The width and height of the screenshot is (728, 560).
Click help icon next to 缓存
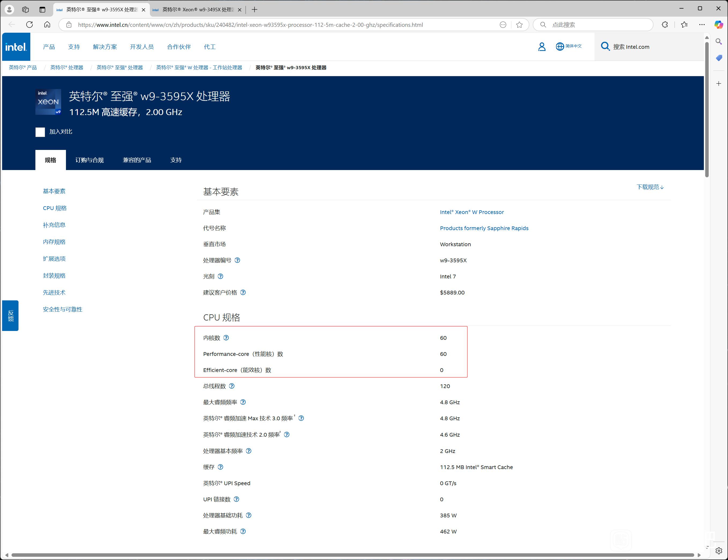tap(220, 467)
